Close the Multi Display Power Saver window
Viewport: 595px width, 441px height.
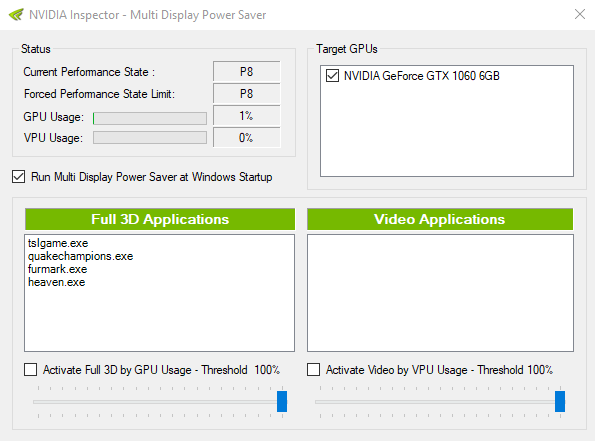pos(579,14)
